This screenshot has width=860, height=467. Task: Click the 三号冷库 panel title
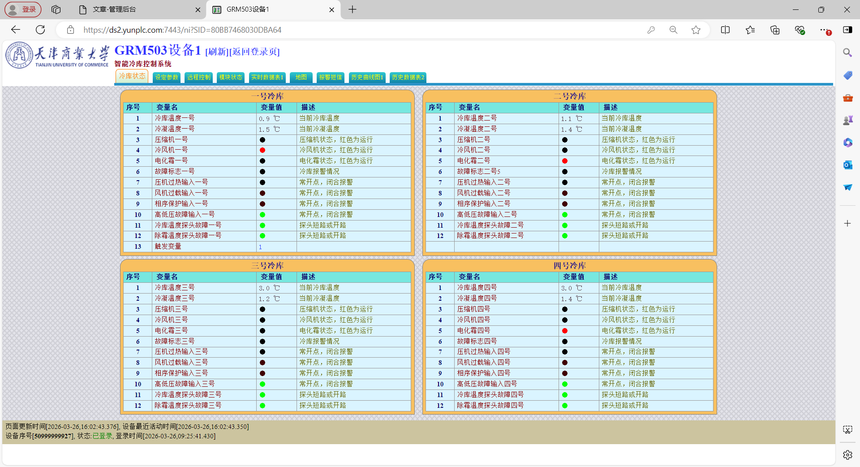(267, 266)
